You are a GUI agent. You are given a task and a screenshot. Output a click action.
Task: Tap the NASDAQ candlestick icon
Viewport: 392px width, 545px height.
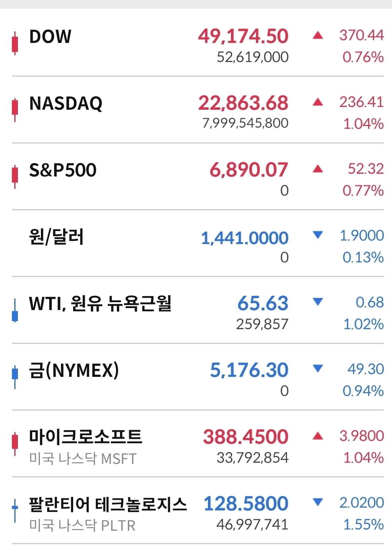point(15,110)
